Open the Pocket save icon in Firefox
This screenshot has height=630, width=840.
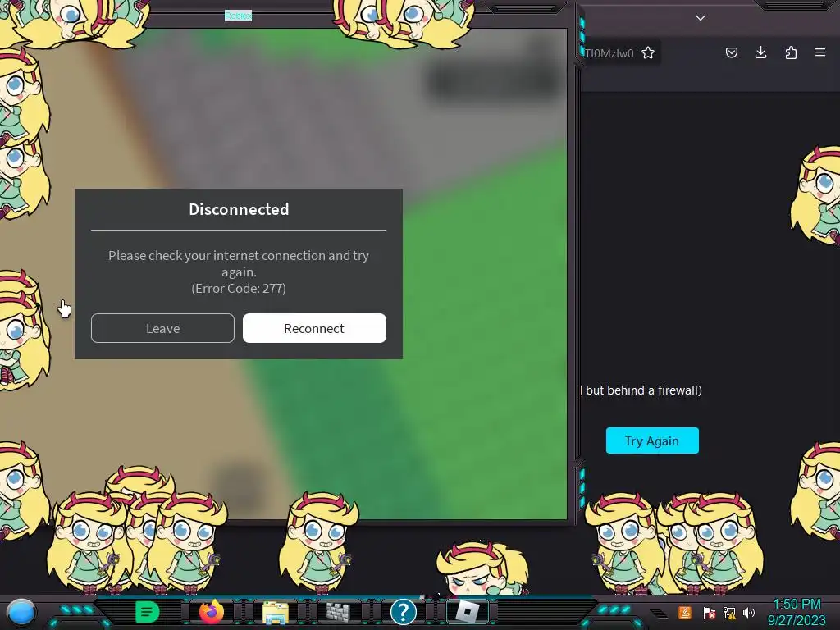[731, 52]
